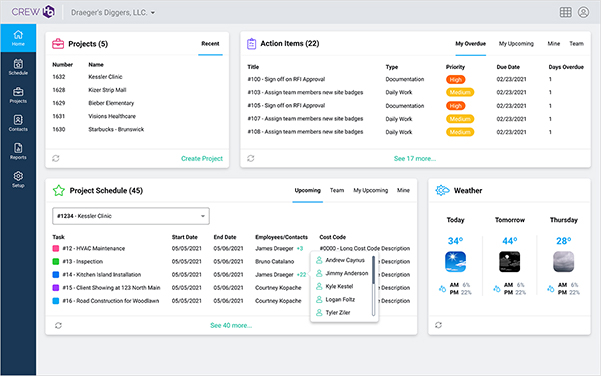601x376 pixels.
Task: Click Thursday's cloudy weather image
Action: [x=564, y=262]
